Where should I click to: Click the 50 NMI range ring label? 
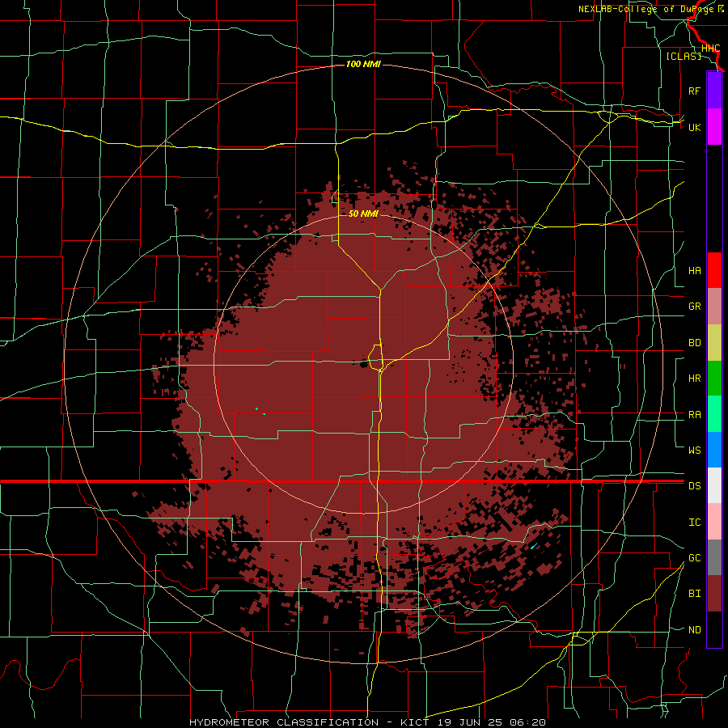point(363,214)
